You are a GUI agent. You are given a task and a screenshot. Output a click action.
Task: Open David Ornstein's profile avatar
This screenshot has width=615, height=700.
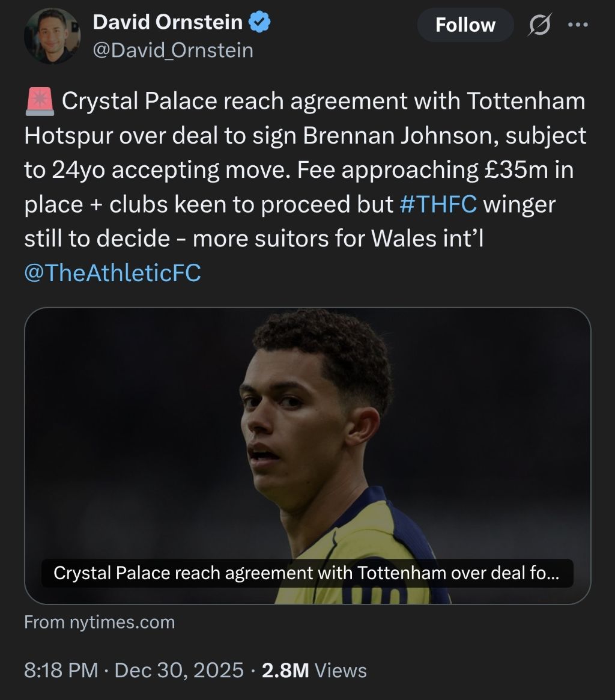[52, 37]
